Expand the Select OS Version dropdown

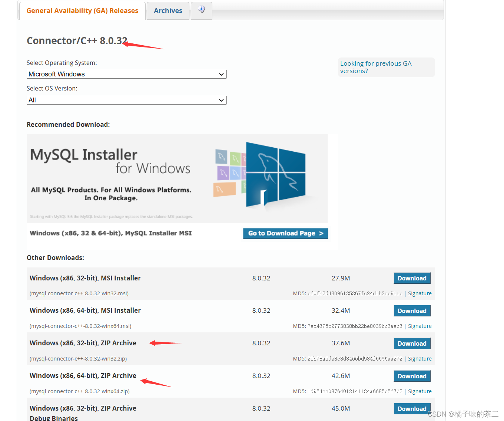pos(127,100)
